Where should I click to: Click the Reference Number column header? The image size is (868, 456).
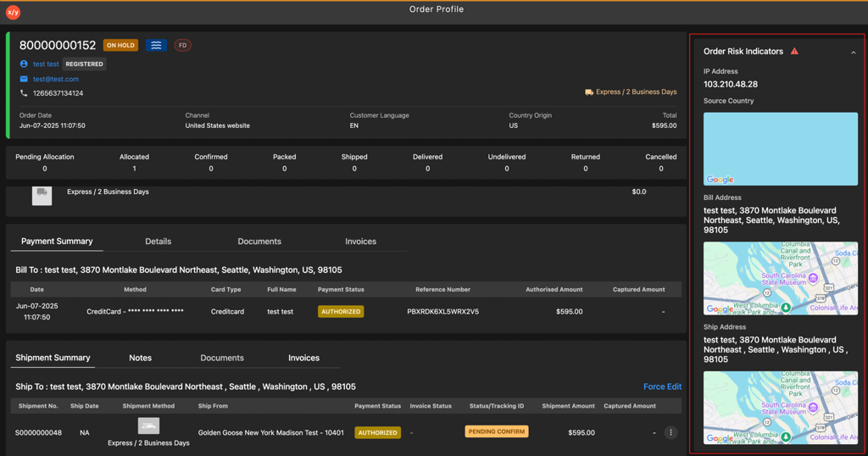(442, 289)
